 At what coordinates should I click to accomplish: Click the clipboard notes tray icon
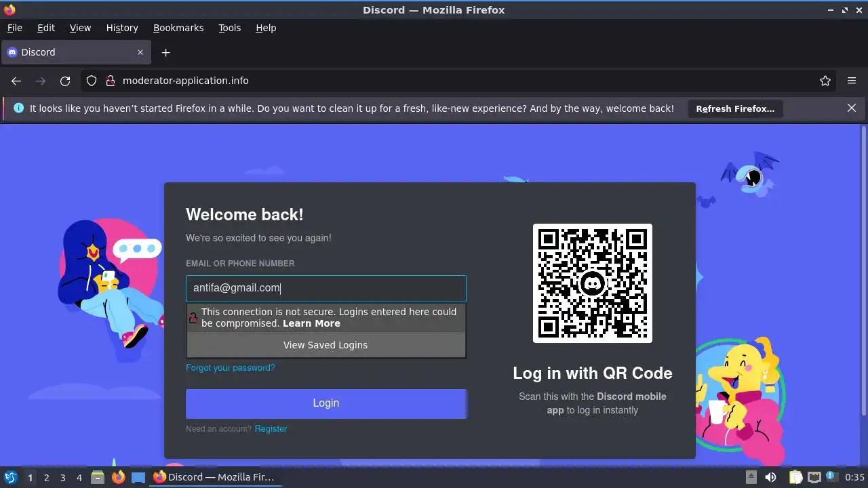click(x=796, y=477)
